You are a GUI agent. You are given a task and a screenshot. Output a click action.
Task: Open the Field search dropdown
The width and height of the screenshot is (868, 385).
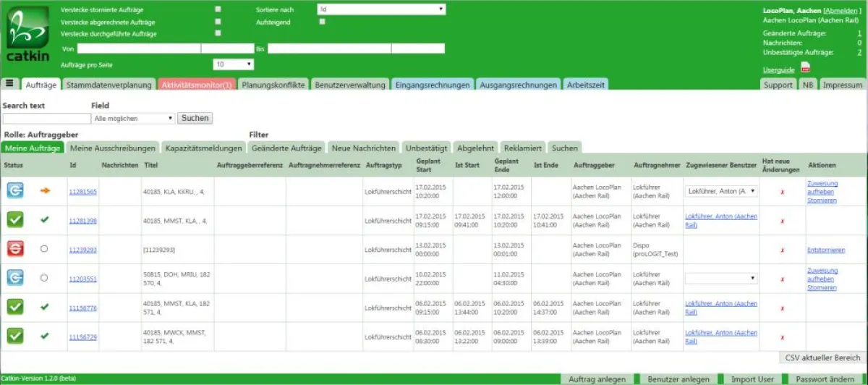134,118
